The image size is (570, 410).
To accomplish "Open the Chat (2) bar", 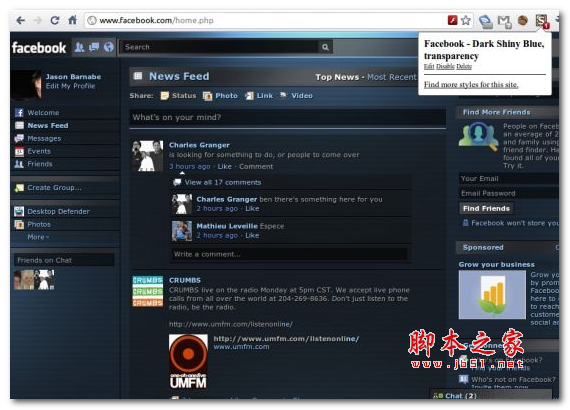I will tap(491, 395).
